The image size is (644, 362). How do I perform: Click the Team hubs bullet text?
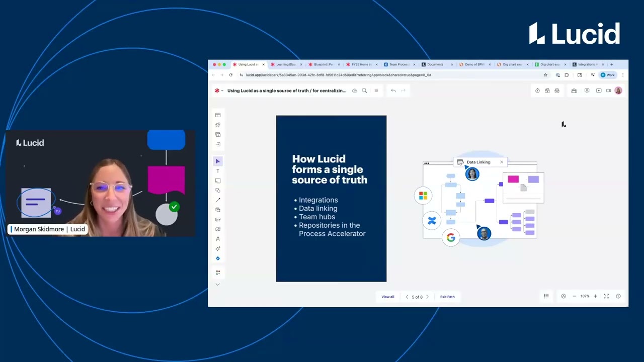(x=317, y=217)
